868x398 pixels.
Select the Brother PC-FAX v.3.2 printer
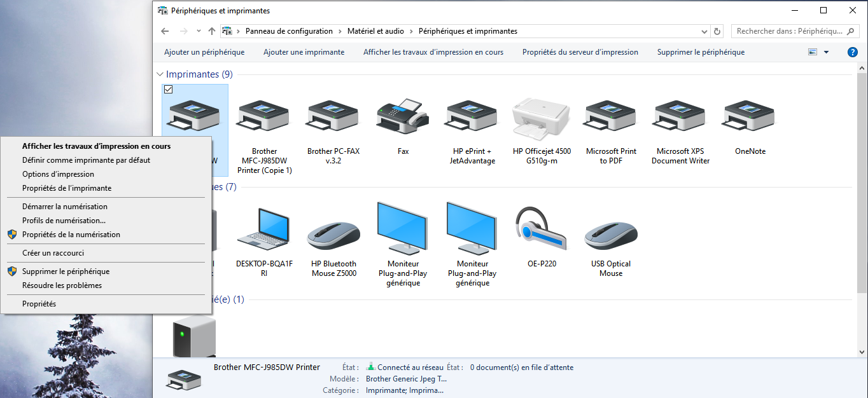(x=333, y=116)
